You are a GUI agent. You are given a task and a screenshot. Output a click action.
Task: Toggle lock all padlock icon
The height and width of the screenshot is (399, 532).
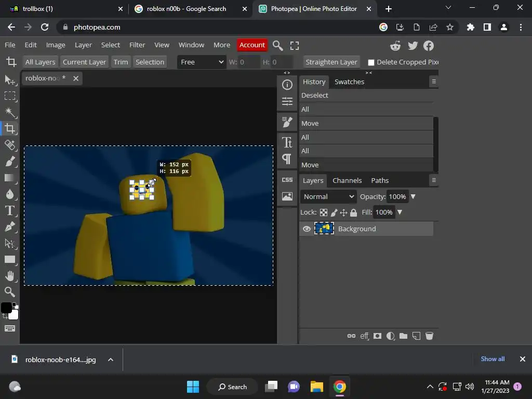click(x=353, y=212)
